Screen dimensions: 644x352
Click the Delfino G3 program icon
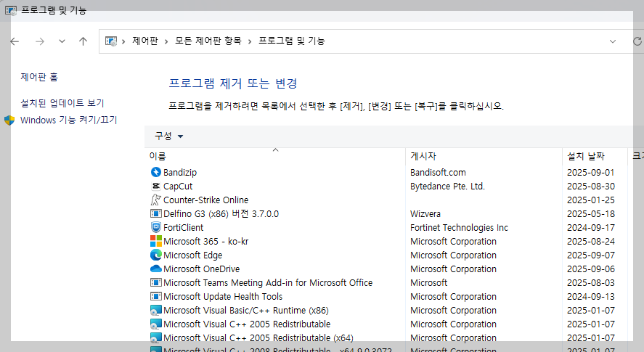(x=155, y=213)
